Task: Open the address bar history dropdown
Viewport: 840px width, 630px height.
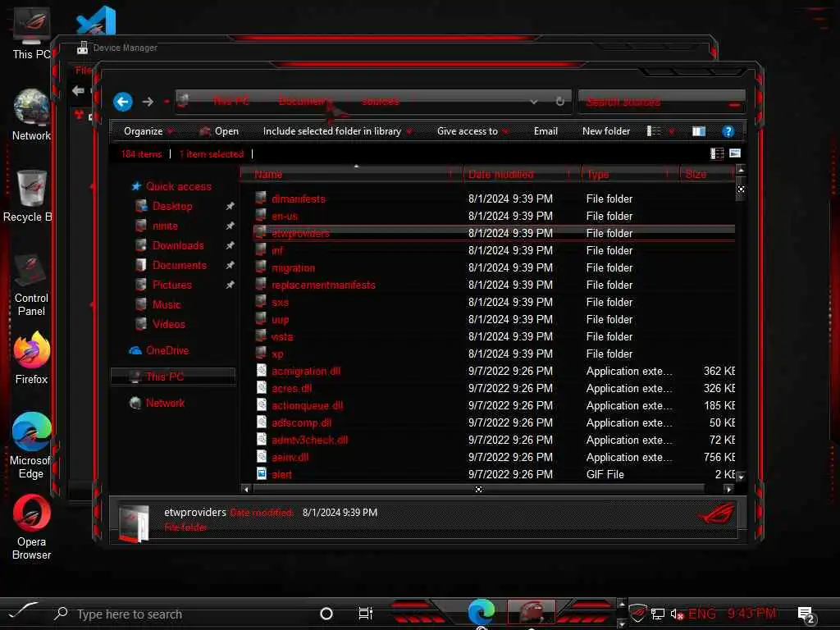Action: coord(533,102)
